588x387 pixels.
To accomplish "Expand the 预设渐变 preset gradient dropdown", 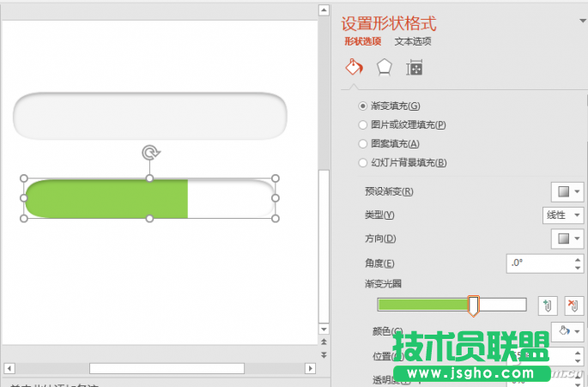I will 567,191.
